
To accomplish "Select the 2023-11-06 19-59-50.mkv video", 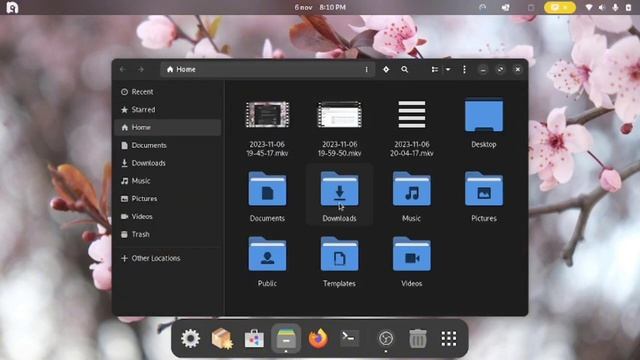I will pyautogui.click(x=340, y=128).
